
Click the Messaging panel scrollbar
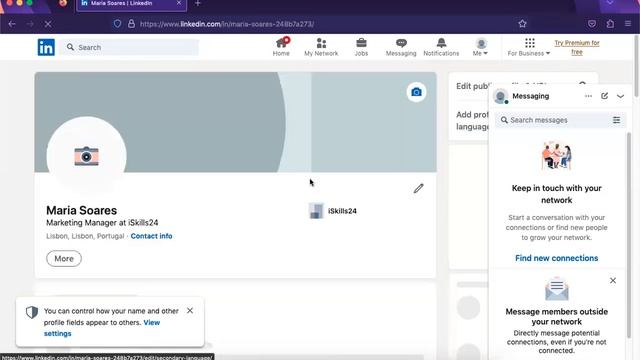pos(629,235)
